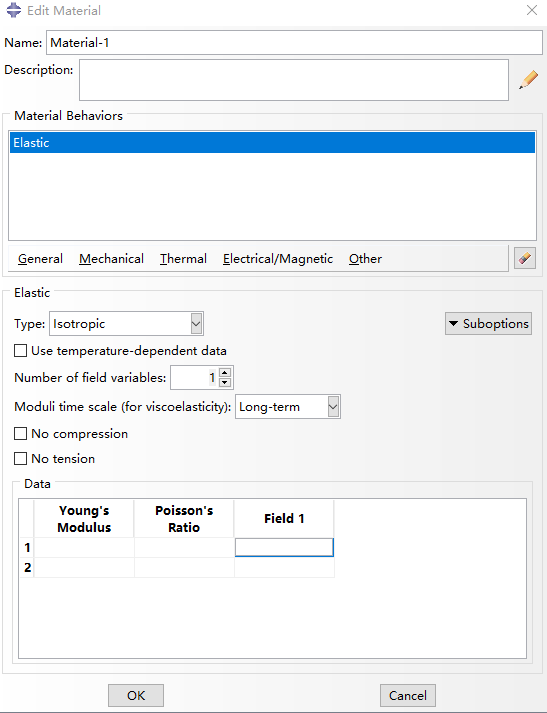Select row 1 Poisson's Ratio cell
Screen dimensions: 547x713
click(x=184, y=547)
